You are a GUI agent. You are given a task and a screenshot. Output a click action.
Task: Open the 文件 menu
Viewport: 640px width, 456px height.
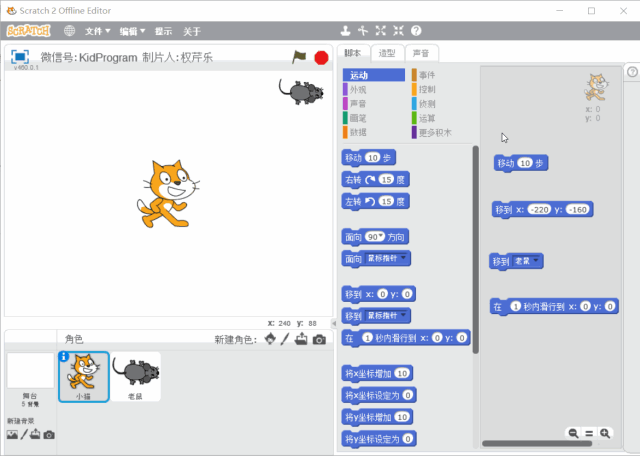coord(98,31)
